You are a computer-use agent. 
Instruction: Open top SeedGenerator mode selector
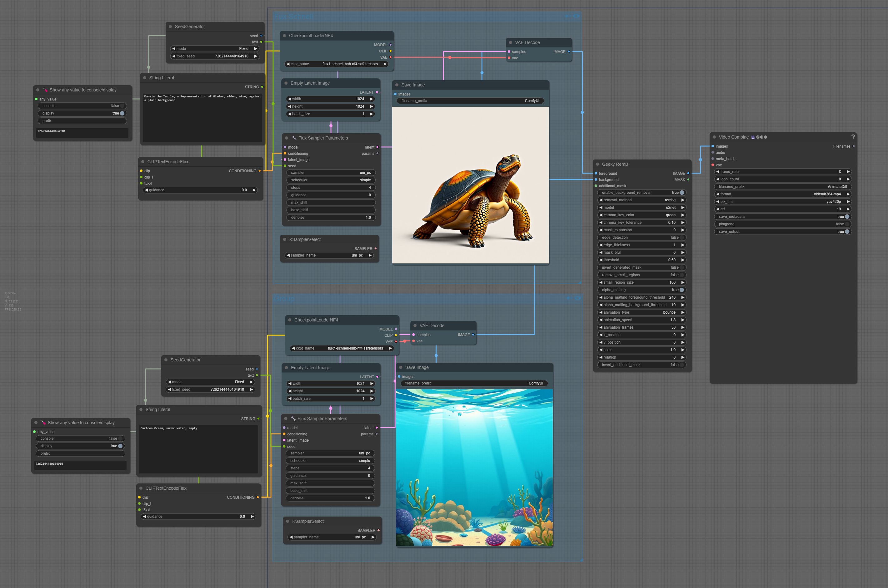[x=215, y=49]
